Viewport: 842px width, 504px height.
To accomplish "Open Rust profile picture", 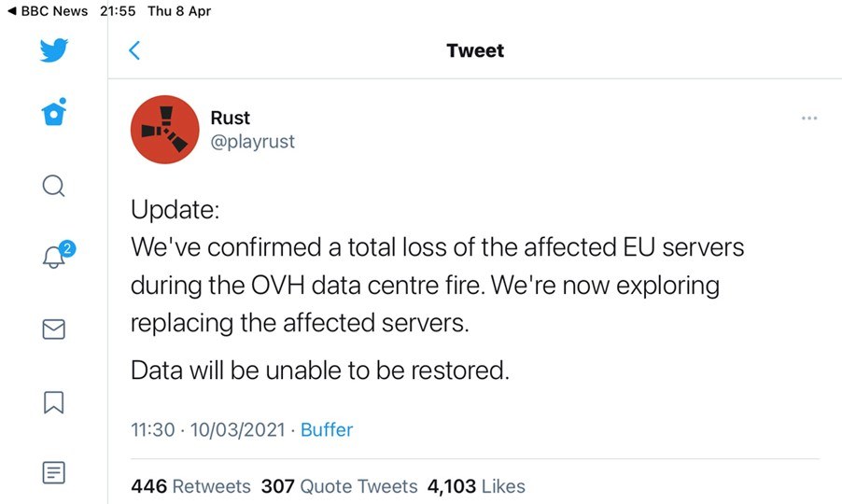I will [x=165, y=130].
